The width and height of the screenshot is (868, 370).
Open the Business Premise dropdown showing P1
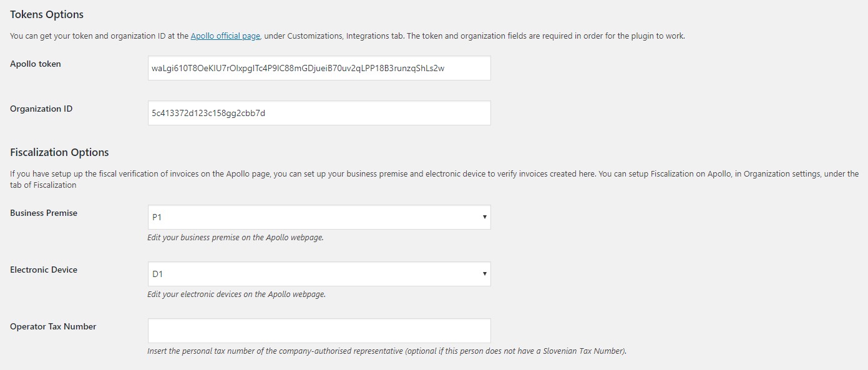(x=319, y=217)
